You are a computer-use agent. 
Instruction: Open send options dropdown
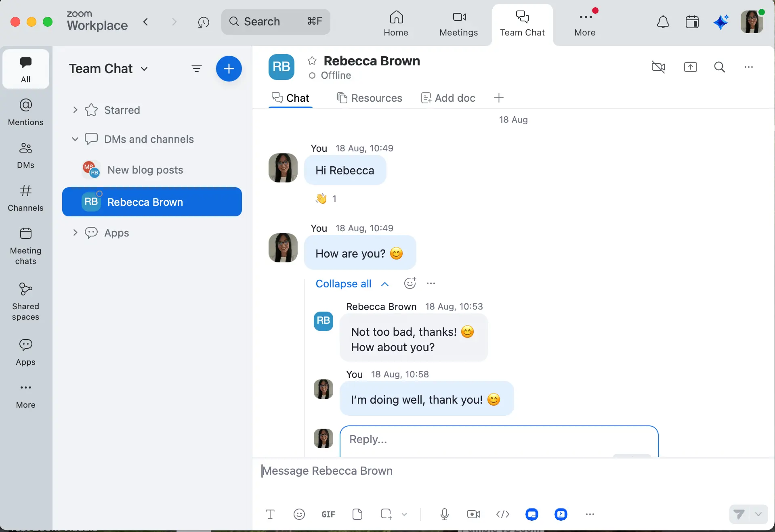[x=758, y=514]
